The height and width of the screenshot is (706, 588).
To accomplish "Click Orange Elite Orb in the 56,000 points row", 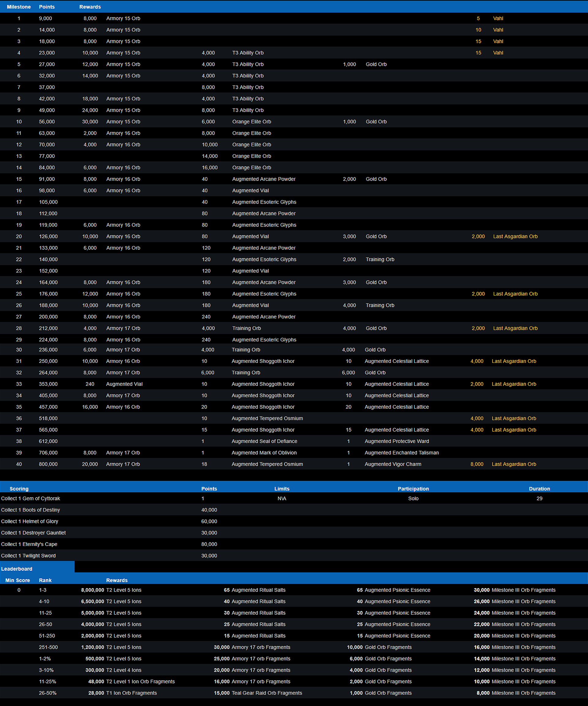I will pos(252,122).
